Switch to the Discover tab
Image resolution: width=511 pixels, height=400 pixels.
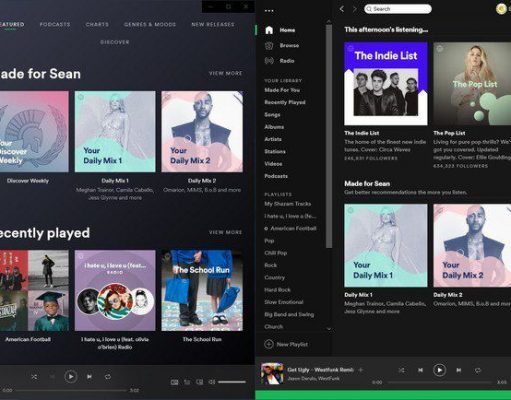pos(115,42)
